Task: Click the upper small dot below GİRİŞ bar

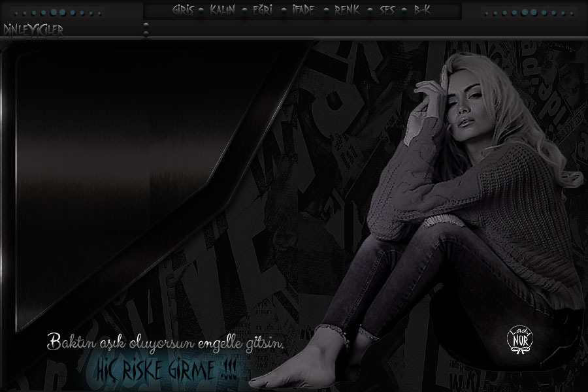Action: pos(146,25)
